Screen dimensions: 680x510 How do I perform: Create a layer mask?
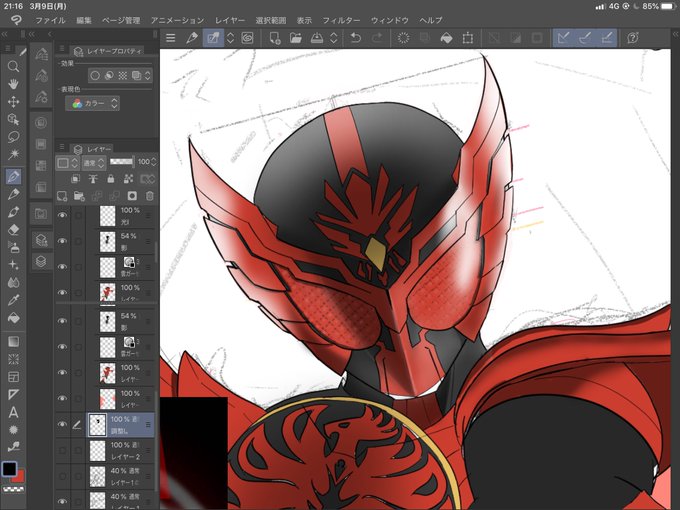click(x=132, y=196)
